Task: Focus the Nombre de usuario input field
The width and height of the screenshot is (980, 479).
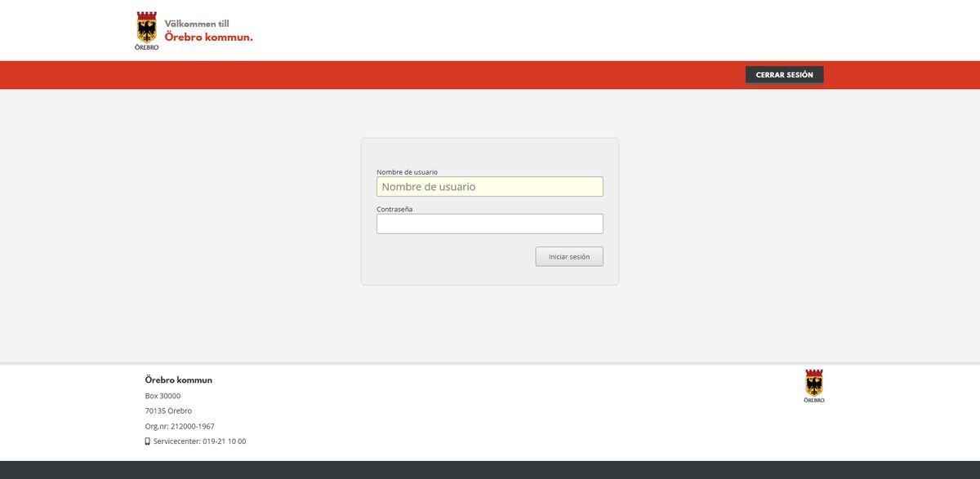Action: click(489, 187)
